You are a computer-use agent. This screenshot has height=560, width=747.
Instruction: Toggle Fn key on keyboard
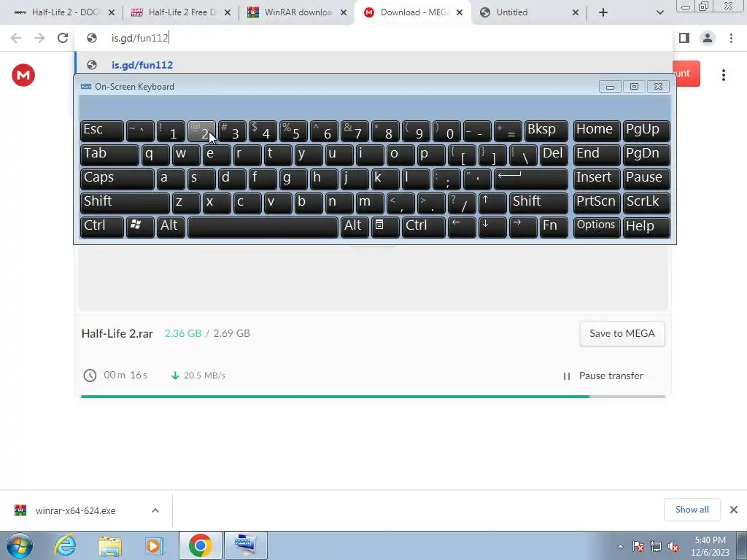(x=554, y=227)
